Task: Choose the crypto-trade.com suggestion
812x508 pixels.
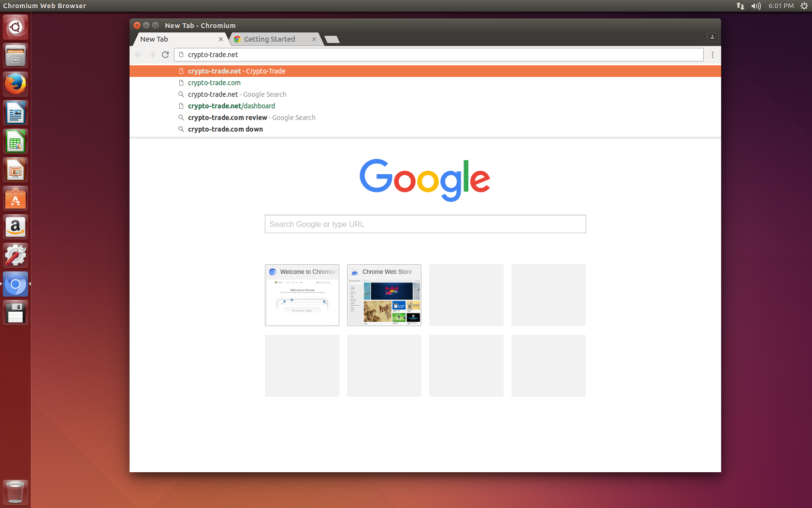Action: 425,83
